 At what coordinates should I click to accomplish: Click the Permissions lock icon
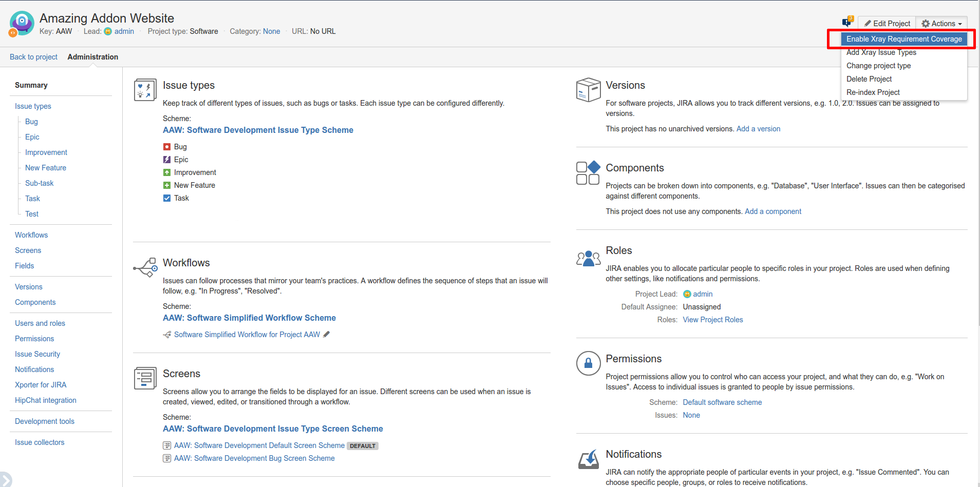coord(588,363)
